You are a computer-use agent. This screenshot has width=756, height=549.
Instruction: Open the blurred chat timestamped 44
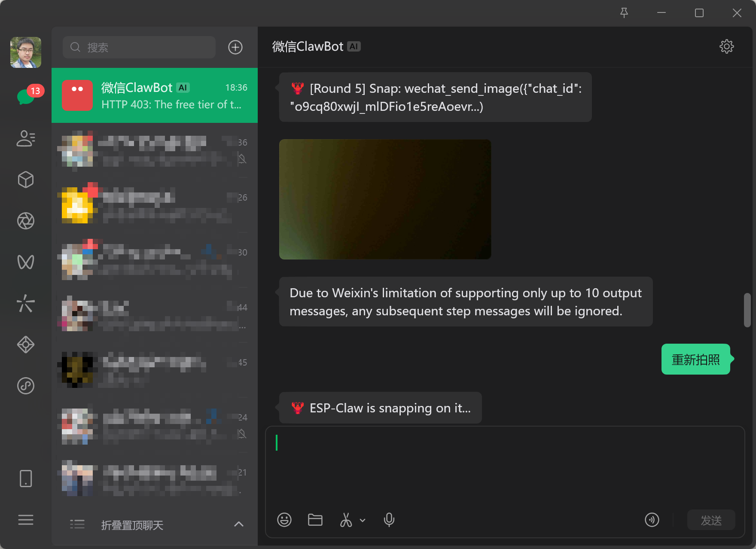(x=155, y=315)
